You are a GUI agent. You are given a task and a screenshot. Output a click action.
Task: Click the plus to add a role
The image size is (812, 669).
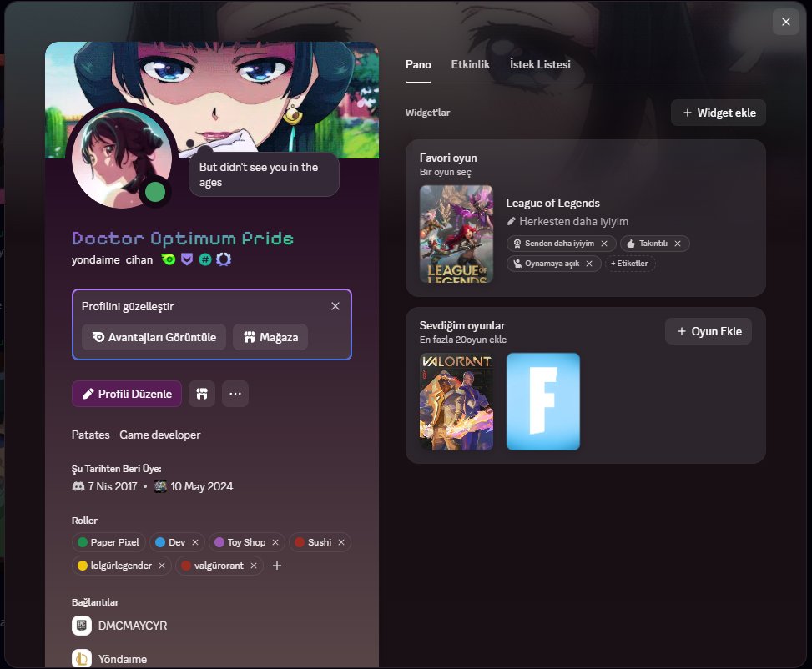pyautogui.click(x=277, y=566)
